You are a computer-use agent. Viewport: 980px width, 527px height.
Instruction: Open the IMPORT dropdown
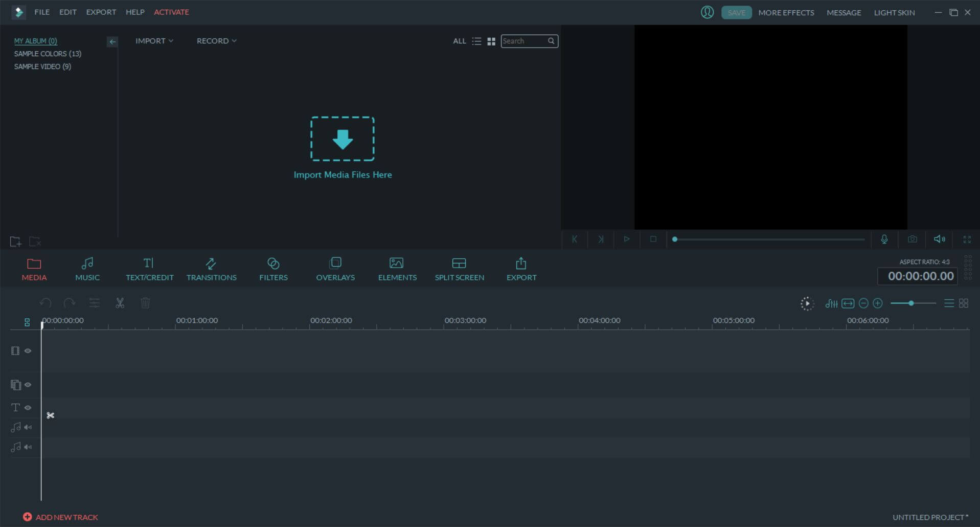tap(154, 41)
